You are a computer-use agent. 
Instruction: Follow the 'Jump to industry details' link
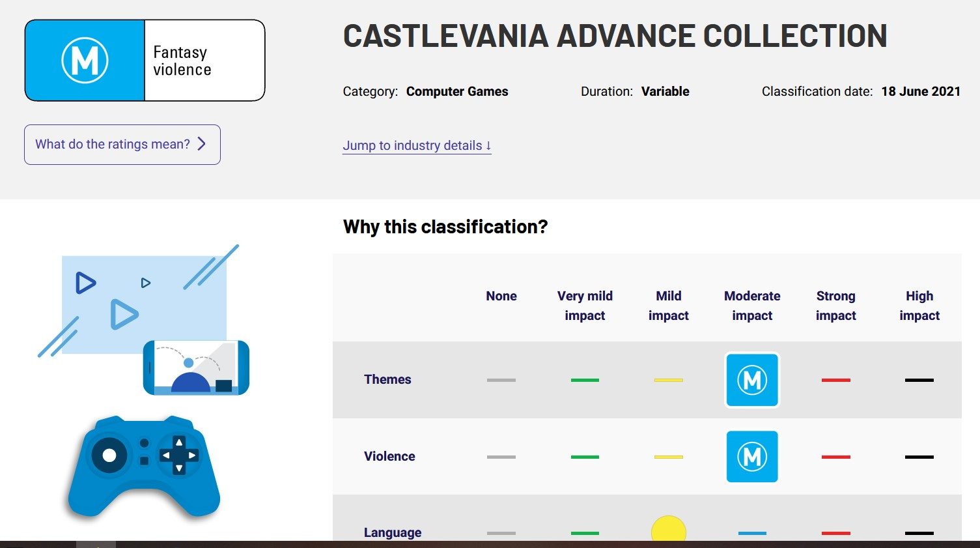click(417, 145)
